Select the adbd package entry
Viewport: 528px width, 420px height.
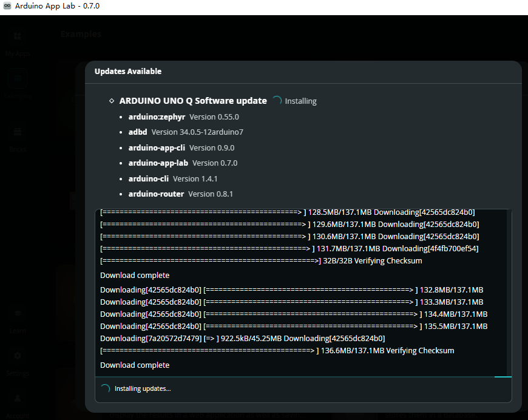(186, 132)
